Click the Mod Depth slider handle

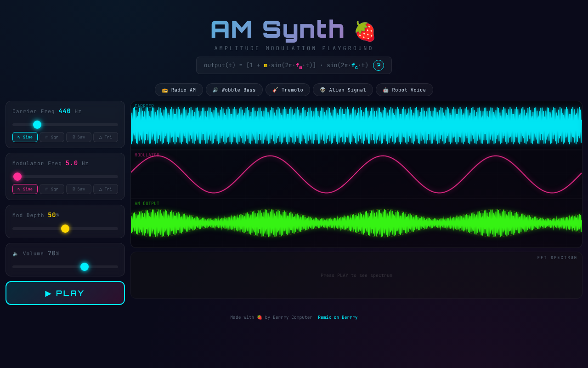tap(65, 228)
